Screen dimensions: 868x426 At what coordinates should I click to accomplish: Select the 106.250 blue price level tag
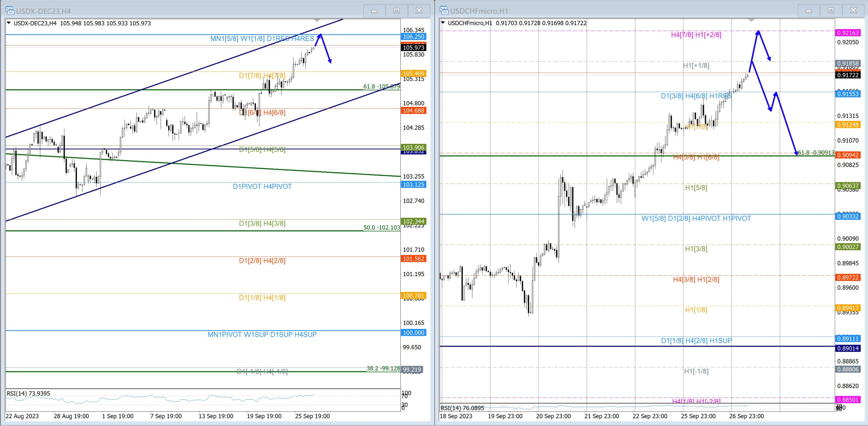[x=413, y=37]
